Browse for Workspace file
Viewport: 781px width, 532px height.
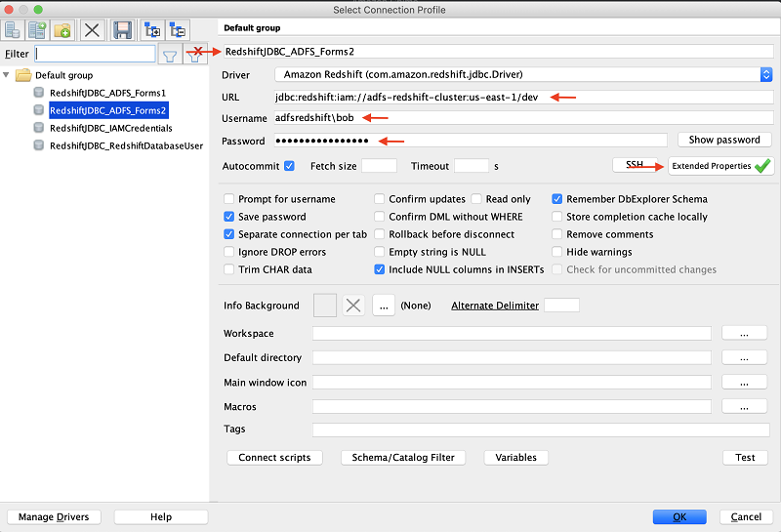[744, 333]
